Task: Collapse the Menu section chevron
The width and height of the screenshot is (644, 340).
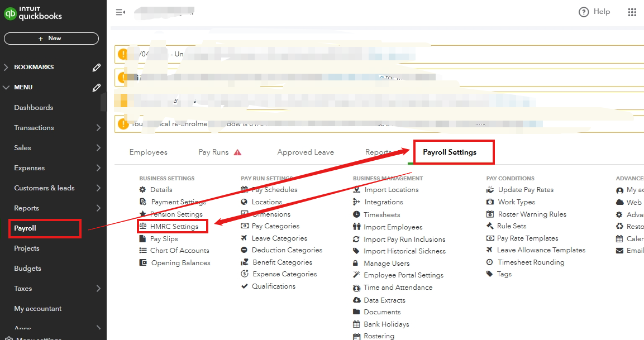Action: pyautogui.click(x=6, y=88)
